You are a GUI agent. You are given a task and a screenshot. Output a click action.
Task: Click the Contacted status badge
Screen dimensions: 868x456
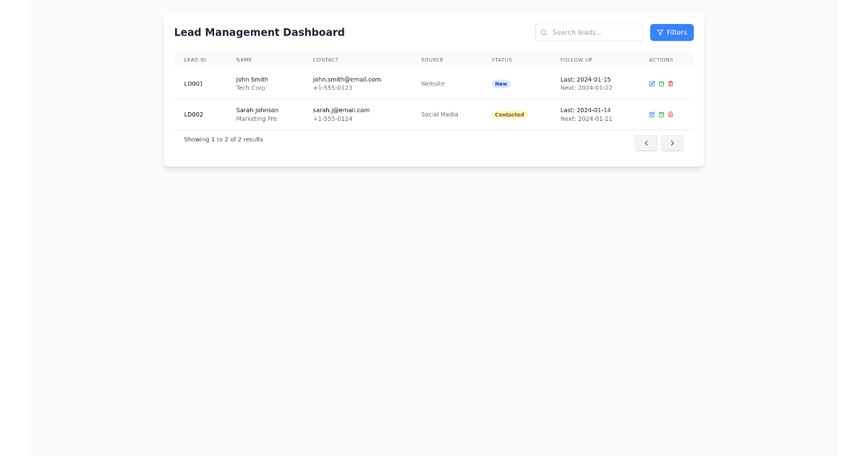tap(509, 114)
